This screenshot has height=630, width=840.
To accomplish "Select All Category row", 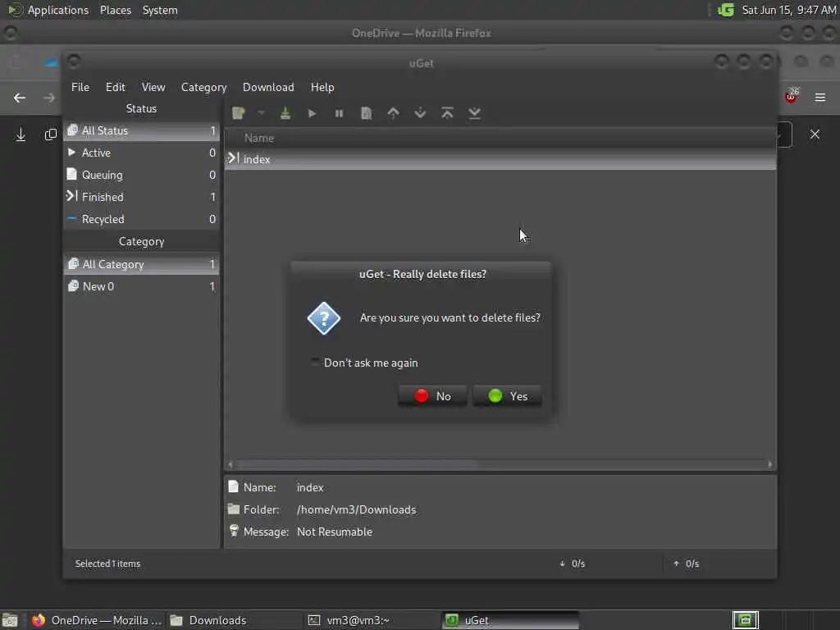I will pyautogui.click(x=141, y=264).
